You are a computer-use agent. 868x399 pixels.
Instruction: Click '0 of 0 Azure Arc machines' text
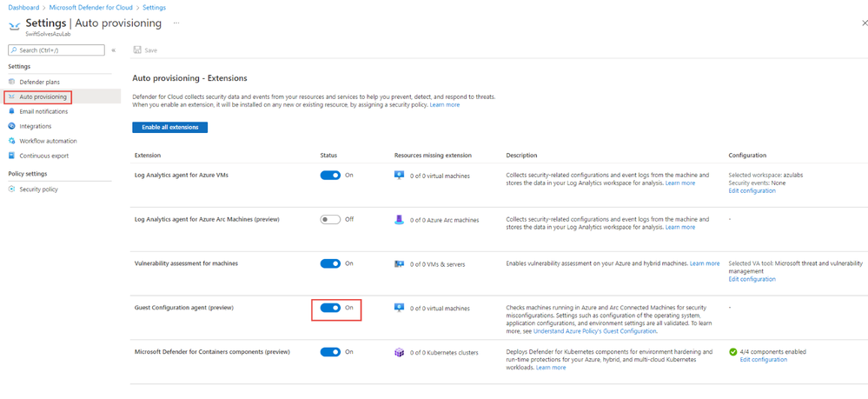coord(445,220)
